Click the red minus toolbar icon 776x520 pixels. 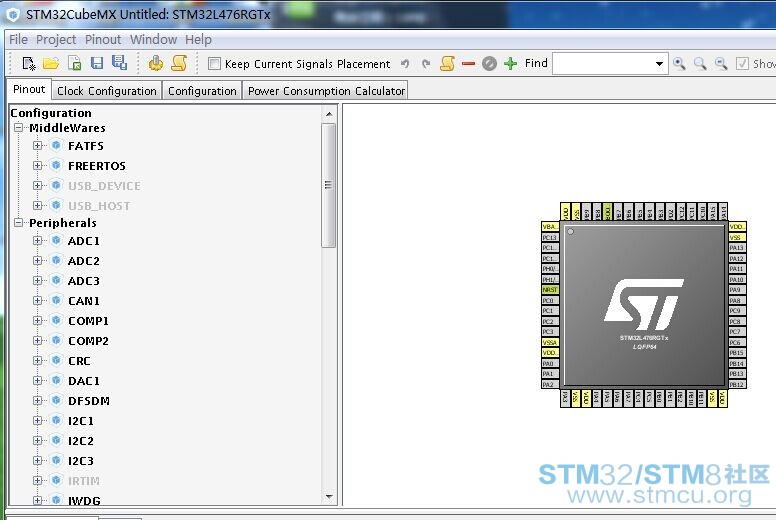468,64
